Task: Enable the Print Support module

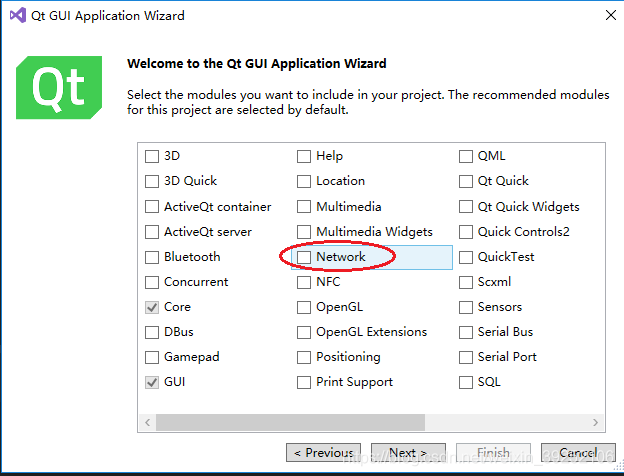Action: tap(304, 382)
